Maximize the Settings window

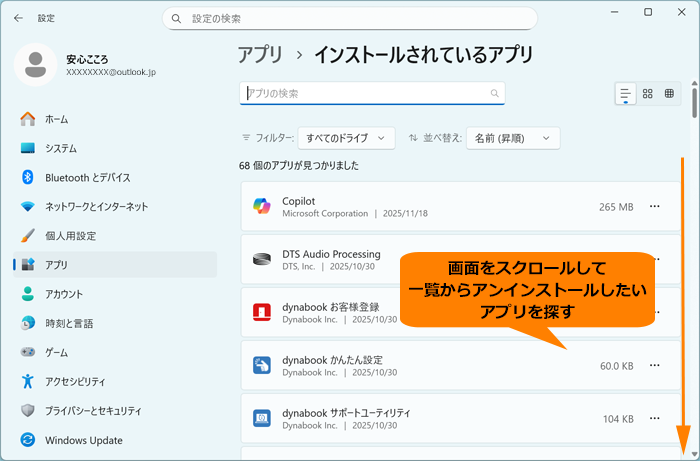[x=648, y=12]
